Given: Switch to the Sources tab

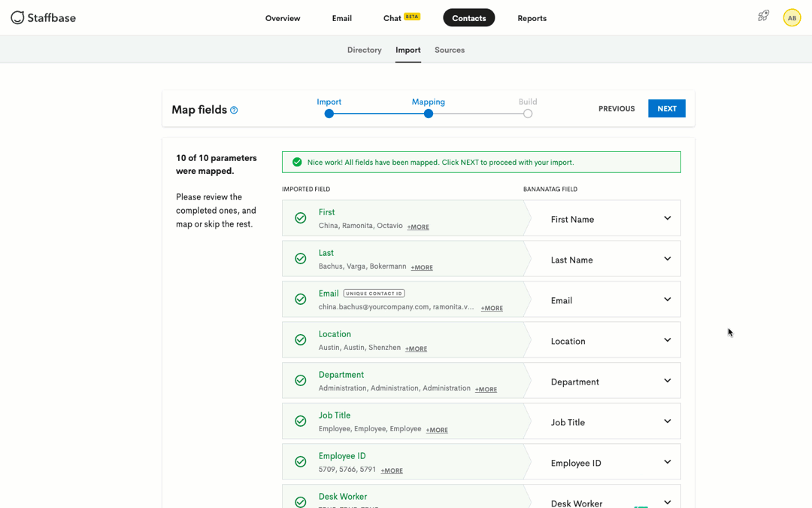Looking at the screenshot, I should click(x=450, y=50).
